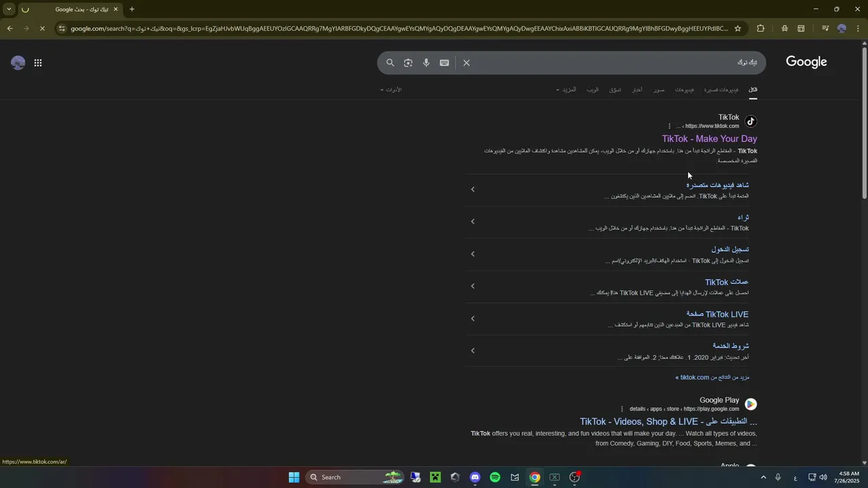Open Google Lens image search icon
The image size is (868, 488).
[408, 62]
